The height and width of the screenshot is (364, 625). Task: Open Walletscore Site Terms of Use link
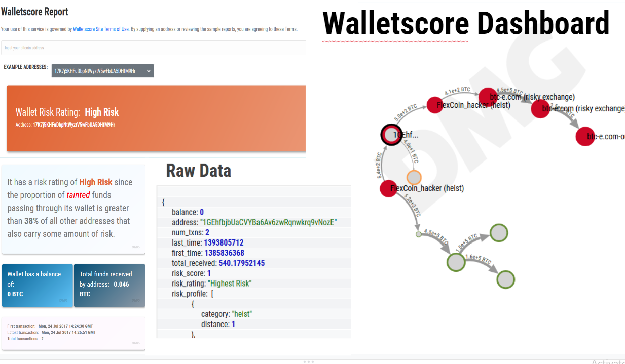(101, 29)
